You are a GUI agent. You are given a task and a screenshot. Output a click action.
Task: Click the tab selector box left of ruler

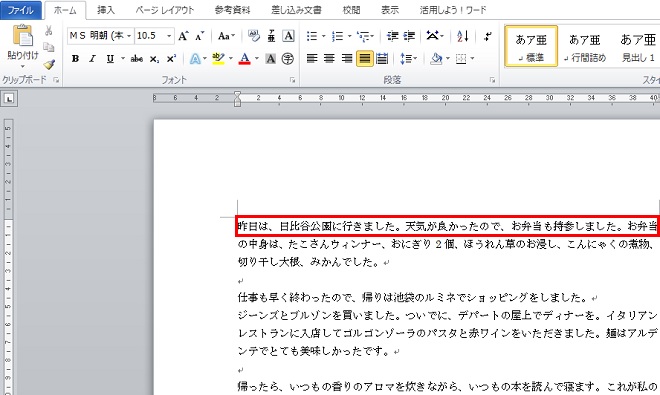(9, 99)
